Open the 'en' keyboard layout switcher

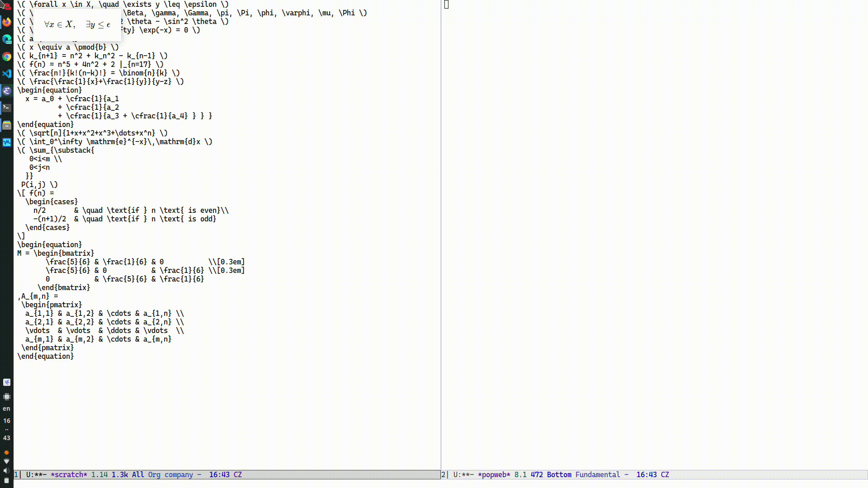[6, 408]
